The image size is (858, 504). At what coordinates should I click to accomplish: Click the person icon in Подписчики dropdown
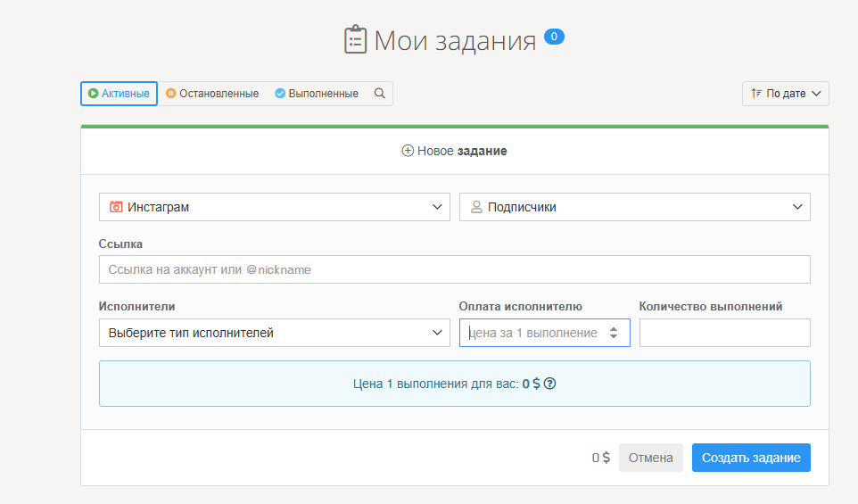476,207
